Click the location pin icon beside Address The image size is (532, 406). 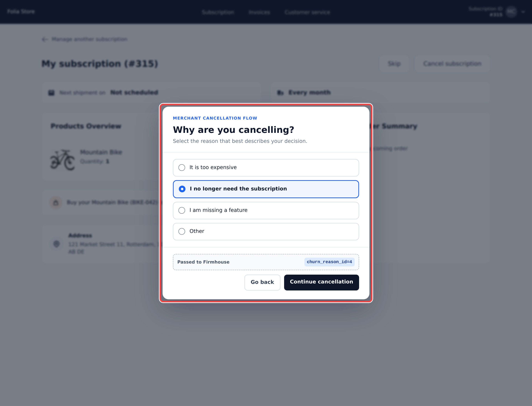pyautogui.click(x=56, y=244)
